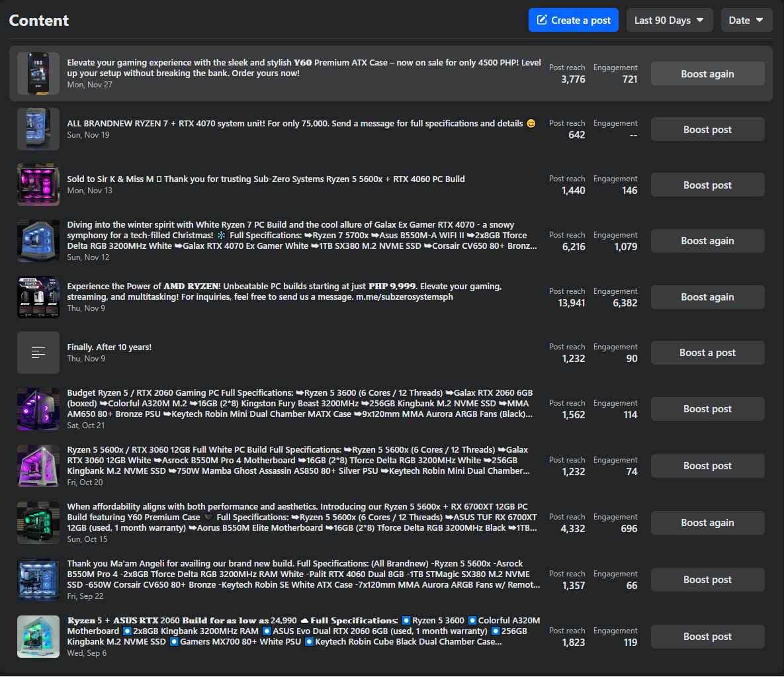Open the Ryzen 5 ASUS RTX 2060 build thumbnail
This screenshot has width=784, height=677.
[x=38, y=637]
